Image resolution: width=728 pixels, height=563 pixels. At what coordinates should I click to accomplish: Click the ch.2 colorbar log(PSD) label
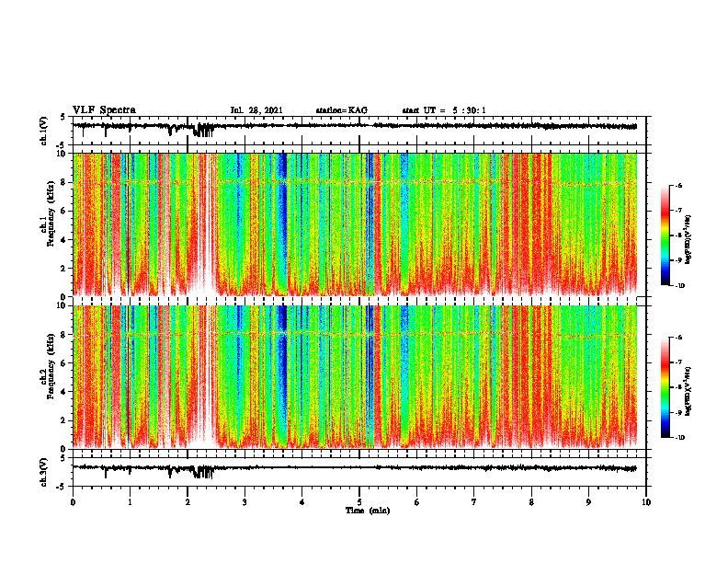688,391
